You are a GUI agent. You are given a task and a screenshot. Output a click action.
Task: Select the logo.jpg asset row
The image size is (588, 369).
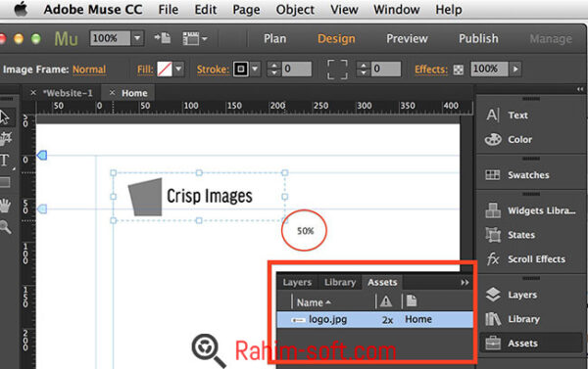(375, 319)
